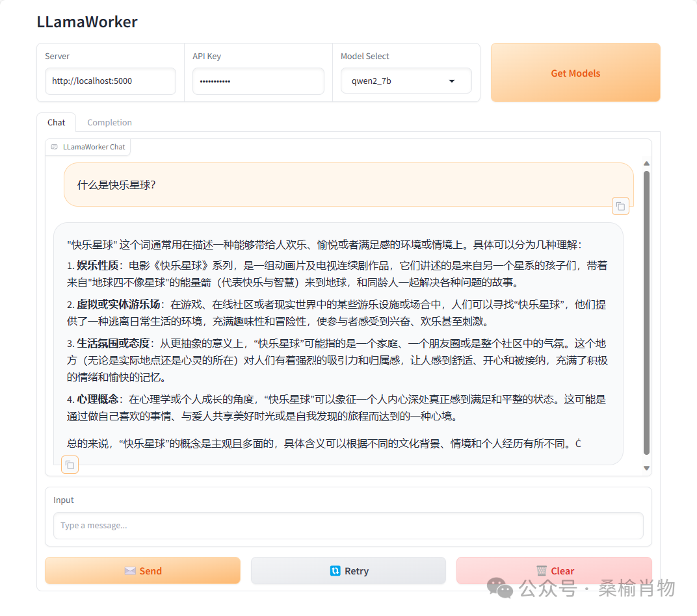Click the down-arrow icon of the Model Select box
The height and width of the screenshot is (616, 697).
click(451, 81)
